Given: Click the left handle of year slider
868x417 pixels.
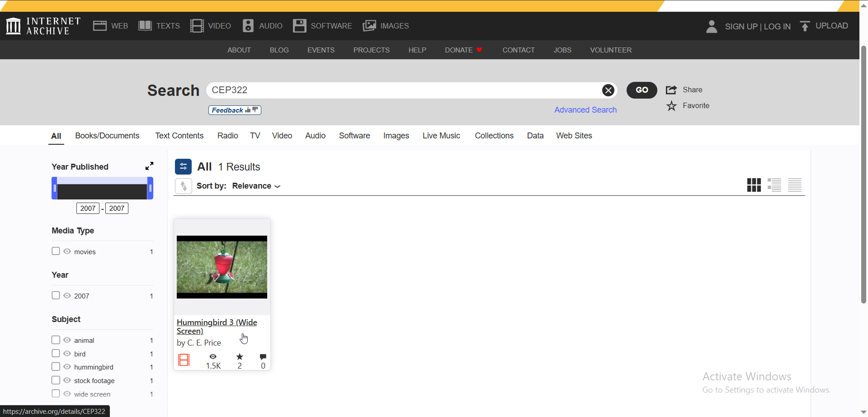Looking at the screenshot, I should click(55, 188).
